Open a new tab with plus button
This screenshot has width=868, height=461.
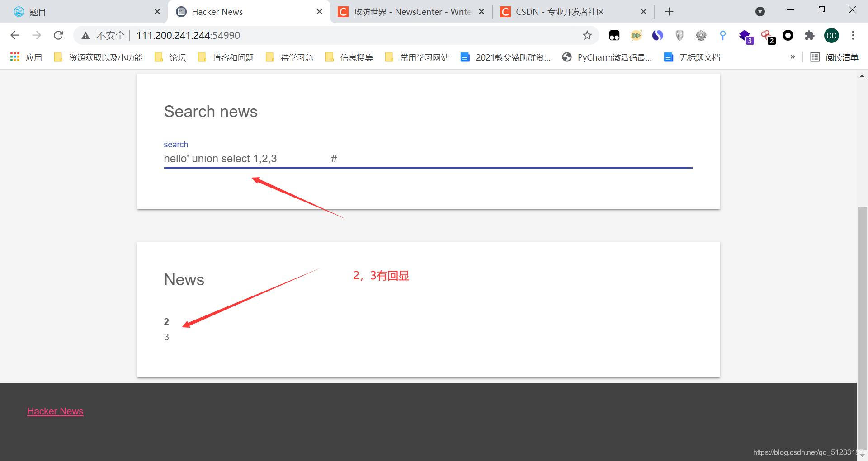coord(670,12)
